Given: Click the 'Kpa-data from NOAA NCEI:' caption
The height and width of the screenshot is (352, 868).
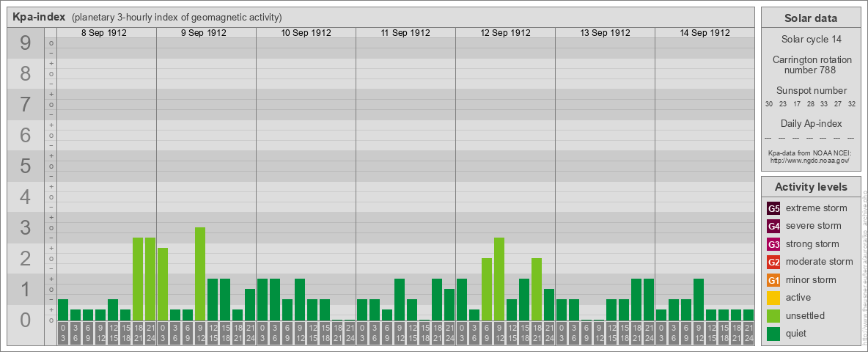Looking at the screenshot, I should coord(811,153).
